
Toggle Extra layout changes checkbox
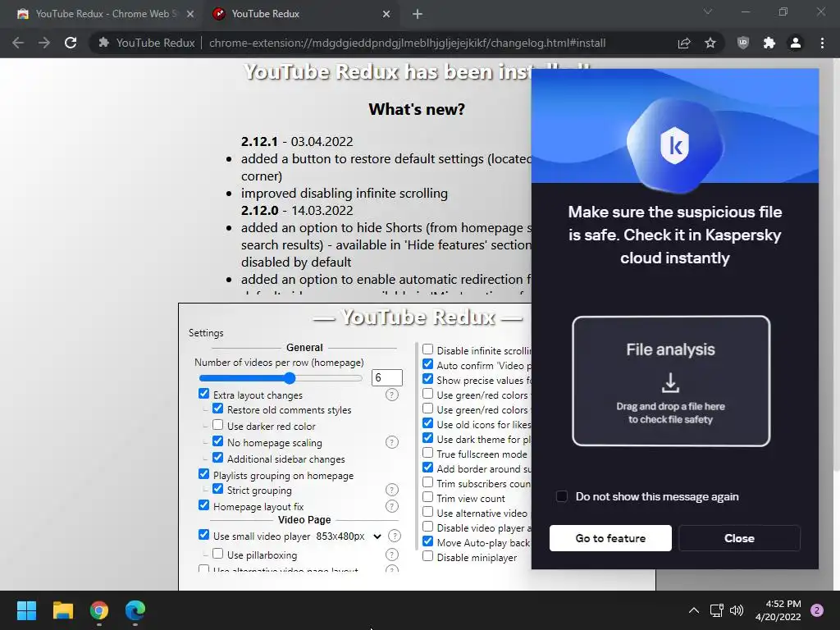point(203,393)
